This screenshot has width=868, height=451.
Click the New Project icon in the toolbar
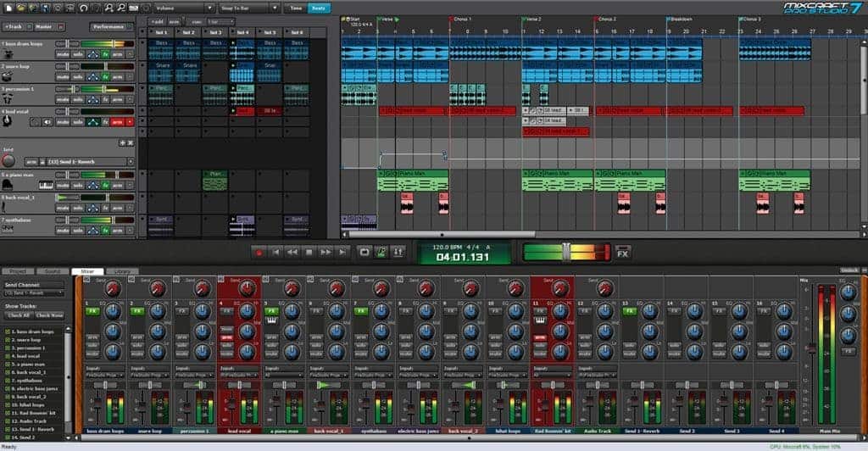(x=8, y=8)
